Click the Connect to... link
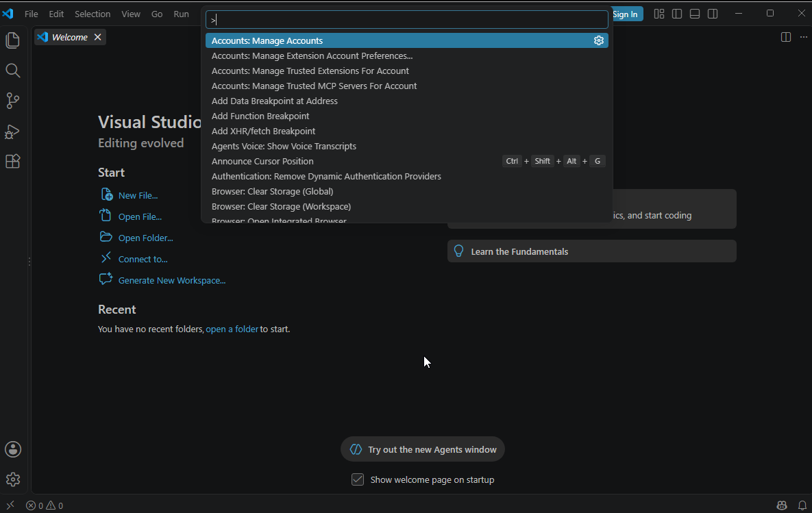The height and width of the screenshot is (513, 812). (143, 260)
